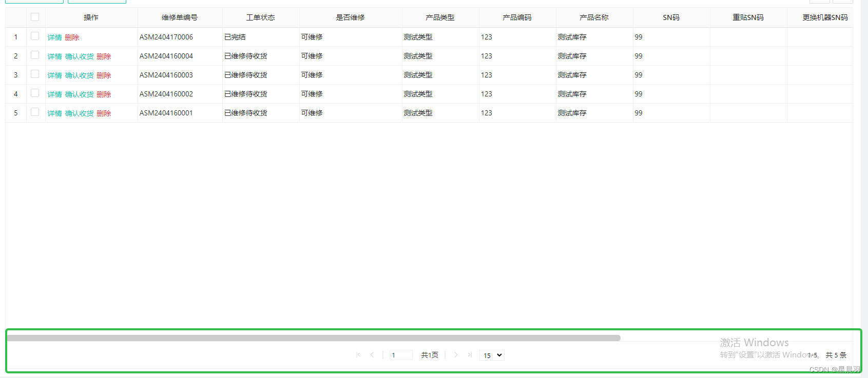Click 删除 for order ASM2404170006
The height and width of the screenshot is (378, 868).
72,37
